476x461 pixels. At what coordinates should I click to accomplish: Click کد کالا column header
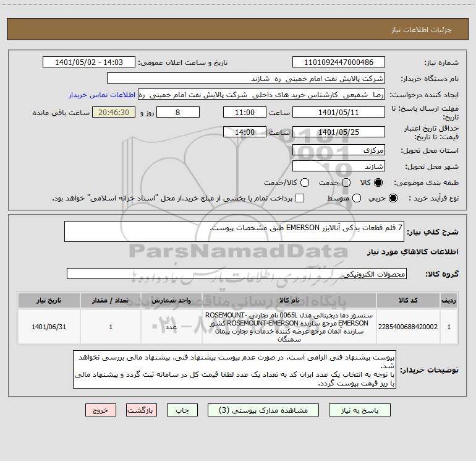[408, 300]
